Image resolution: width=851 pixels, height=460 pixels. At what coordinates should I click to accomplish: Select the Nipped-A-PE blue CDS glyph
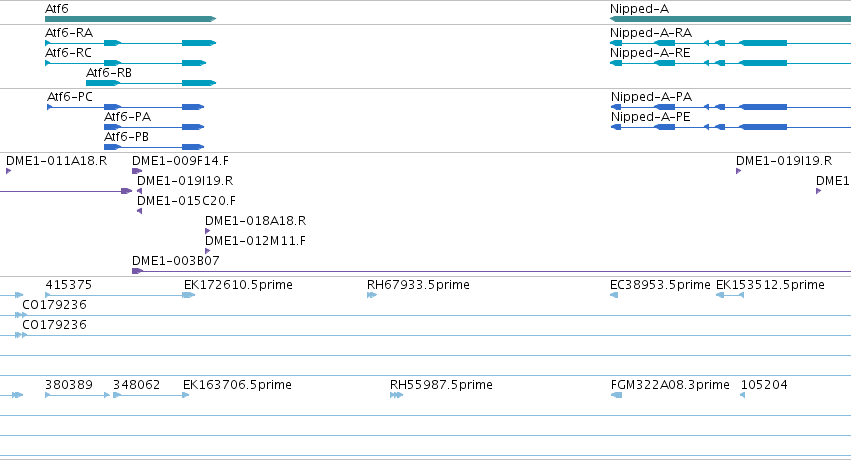coord(731,127)
